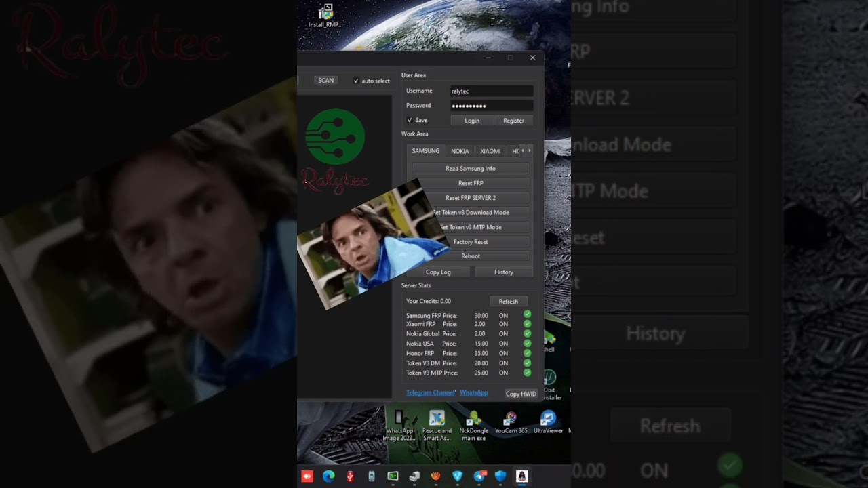The image size is (868, 488).
Task: Click the tilted meme image overlay
Action: point(373,244)
